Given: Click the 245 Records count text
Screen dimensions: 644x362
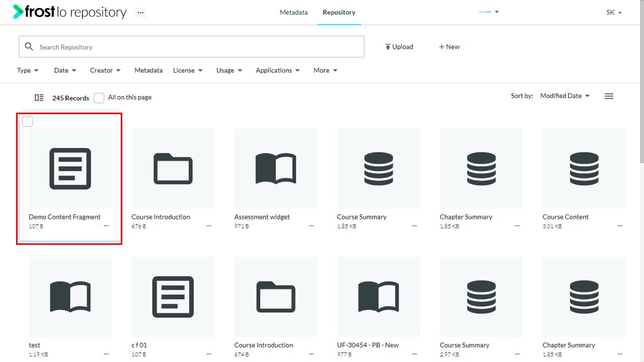Looking at the screenshot, I should click(70, 98).
